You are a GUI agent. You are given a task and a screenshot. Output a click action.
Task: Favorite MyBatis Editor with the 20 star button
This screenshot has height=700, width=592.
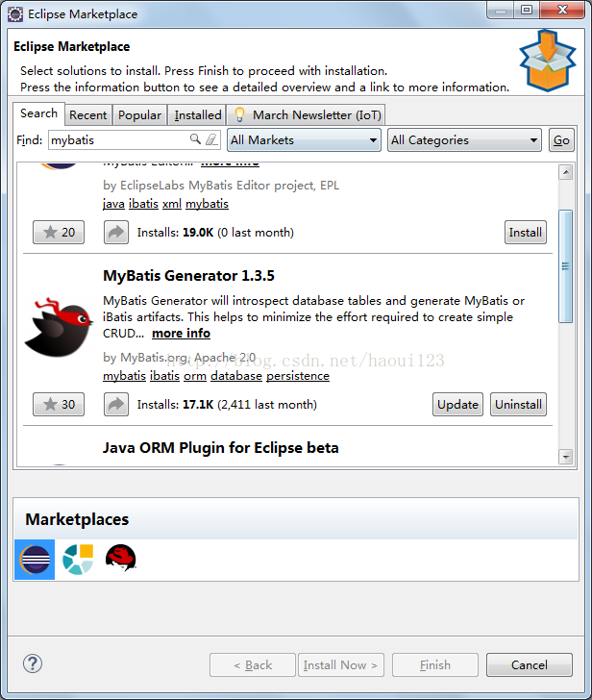click(x=59, y=232)
